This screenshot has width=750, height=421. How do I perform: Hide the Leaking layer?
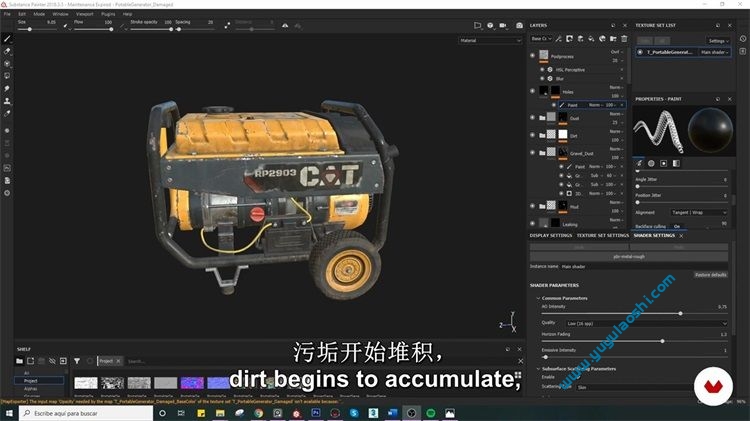532,223
